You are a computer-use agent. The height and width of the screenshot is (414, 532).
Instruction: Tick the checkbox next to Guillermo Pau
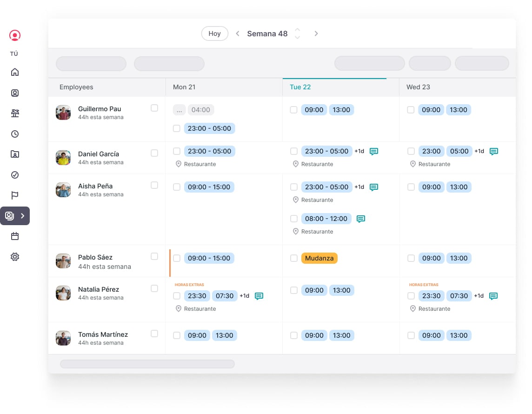tap(154, 108)
